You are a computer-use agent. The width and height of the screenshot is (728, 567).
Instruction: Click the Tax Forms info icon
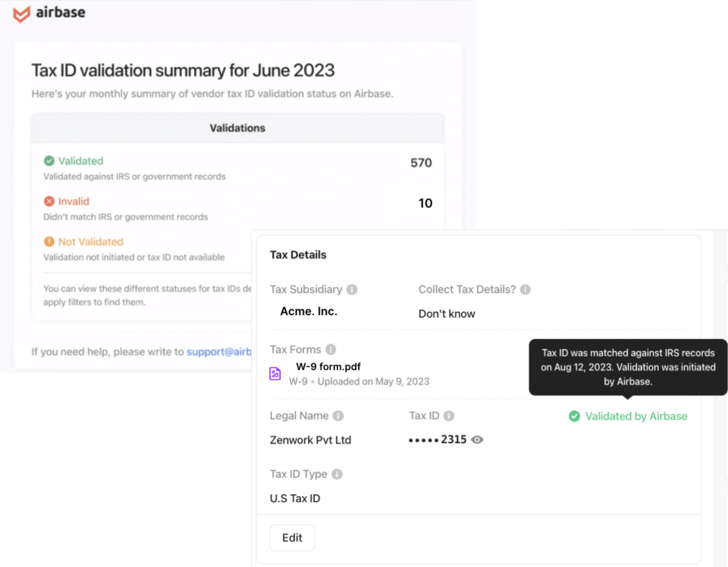pyautogui.click(x=331, y=349)
